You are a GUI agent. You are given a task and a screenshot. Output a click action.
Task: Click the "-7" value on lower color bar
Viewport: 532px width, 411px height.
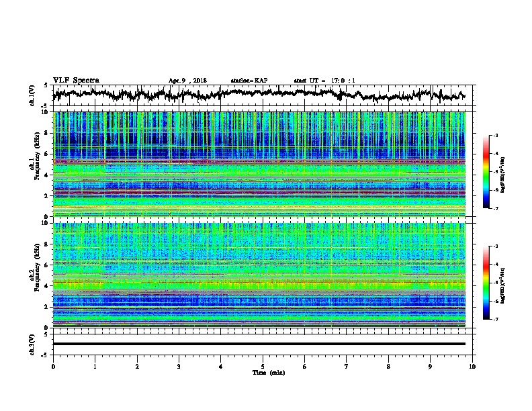pos(495,319)
